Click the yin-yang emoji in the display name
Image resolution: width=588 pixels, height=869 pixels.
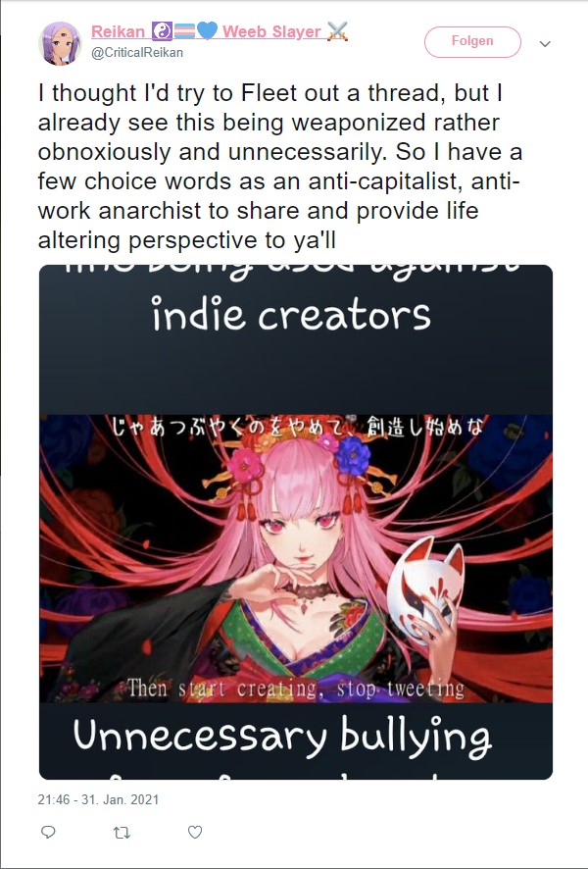(162, 31)
